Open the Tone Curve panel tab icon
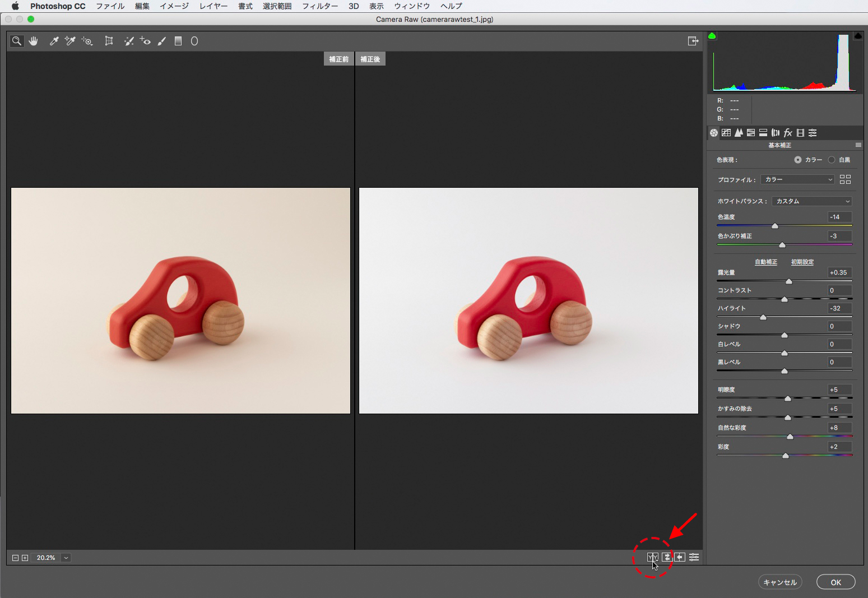 [726, 133]
